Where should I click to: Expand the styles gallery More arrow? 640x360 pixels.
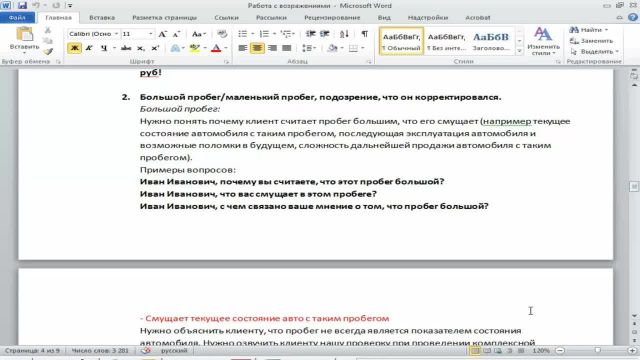pyautogui.click(x=519, y=51)
